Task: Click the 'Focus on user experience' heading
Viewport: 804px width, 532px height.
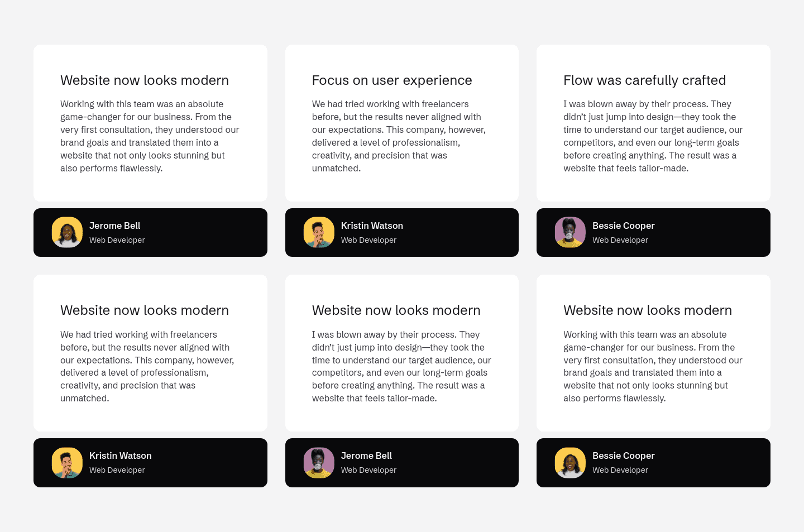Action: 392,80
